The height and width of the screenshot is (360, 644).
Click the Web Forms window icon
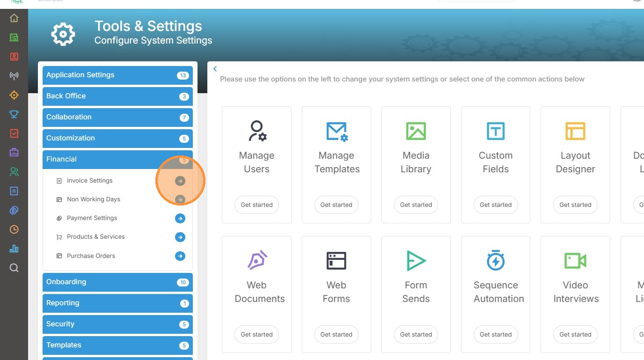click(x=337, y=261)
